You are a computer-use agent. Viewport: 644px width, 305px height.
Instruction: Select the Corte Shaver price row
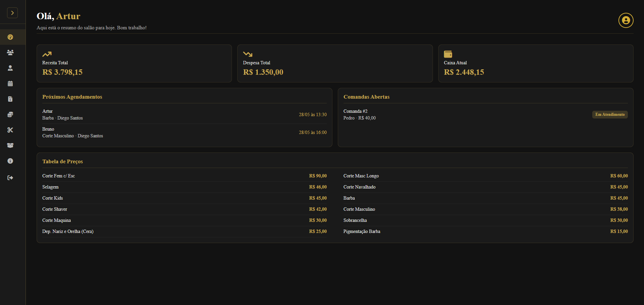(x=185, y=209)
